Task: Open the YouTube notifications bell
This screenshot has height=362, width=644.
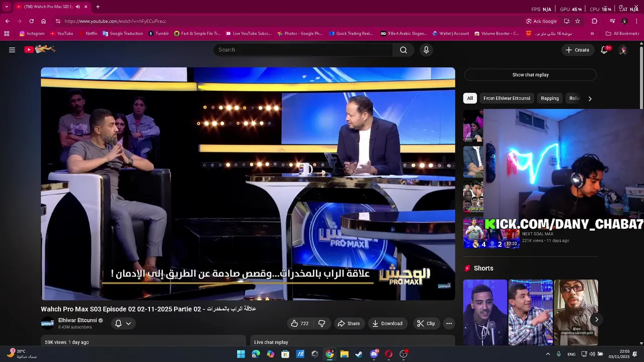Action: (605, 50)
